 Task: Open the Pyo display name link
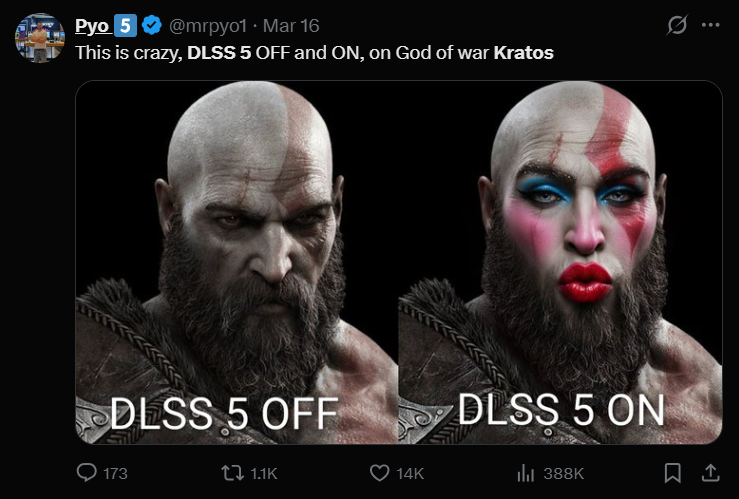(92, 26)
